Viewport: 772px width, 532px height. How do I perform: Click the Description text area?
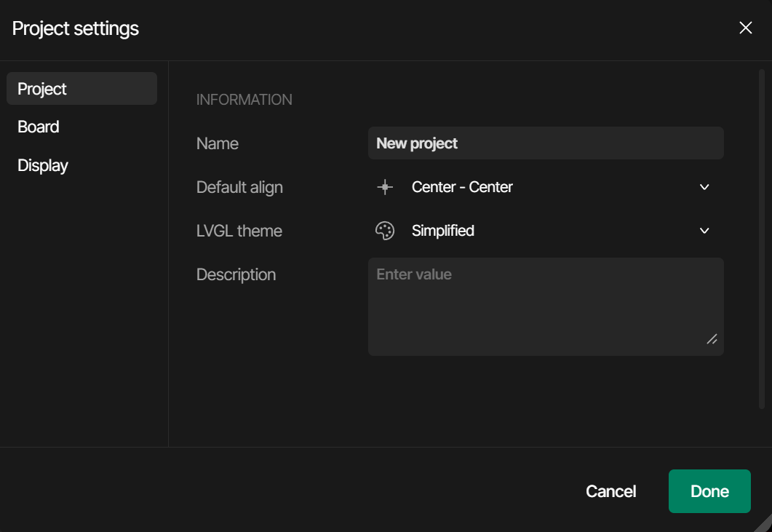pos(546,306)
